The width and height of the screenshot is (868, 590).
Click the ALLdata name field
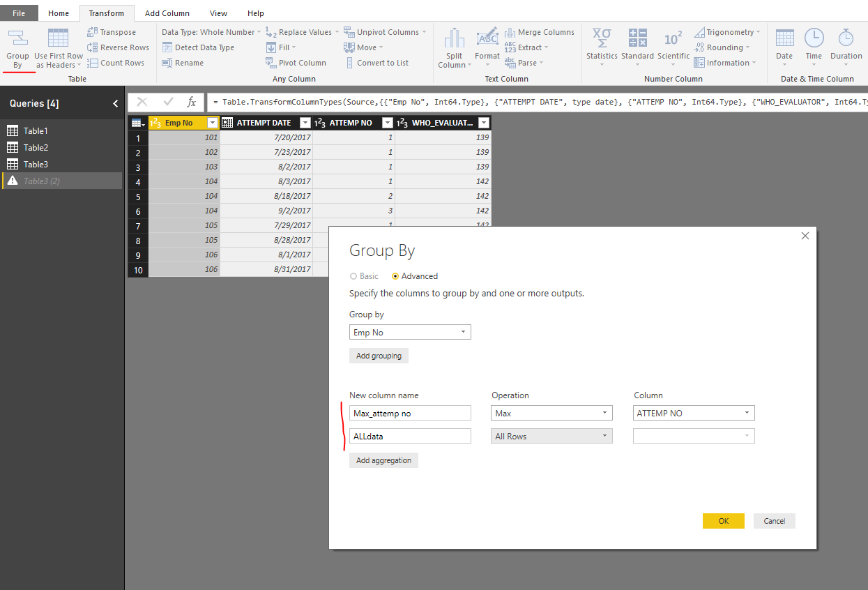[410, 437]
